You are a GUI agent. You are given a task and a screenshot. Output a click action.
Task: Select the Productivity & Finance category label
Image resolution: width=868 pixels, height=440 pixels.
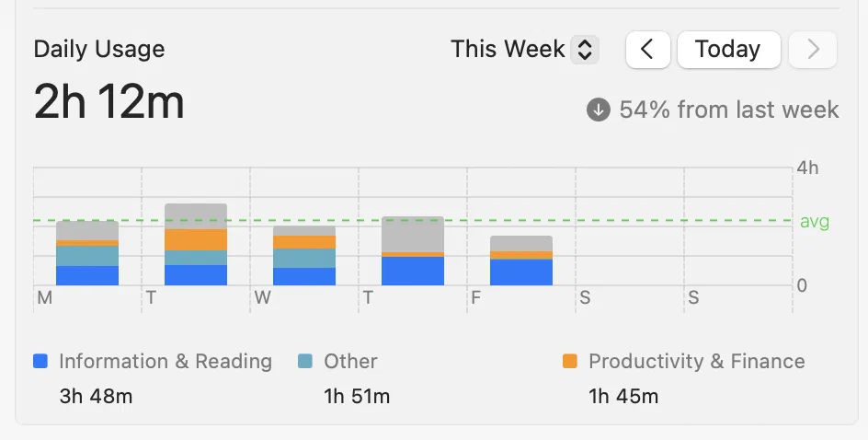(x=696, y=362)
